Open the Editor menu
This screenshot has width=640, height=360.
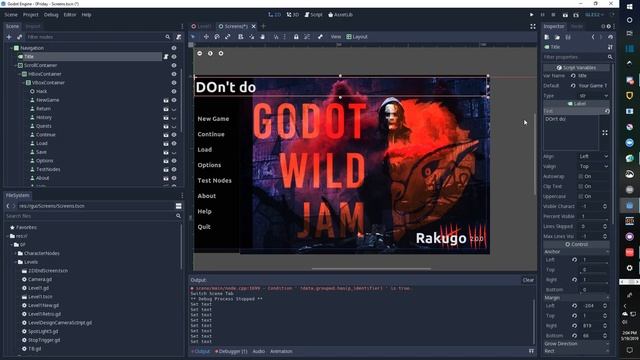tap(70, 15)
